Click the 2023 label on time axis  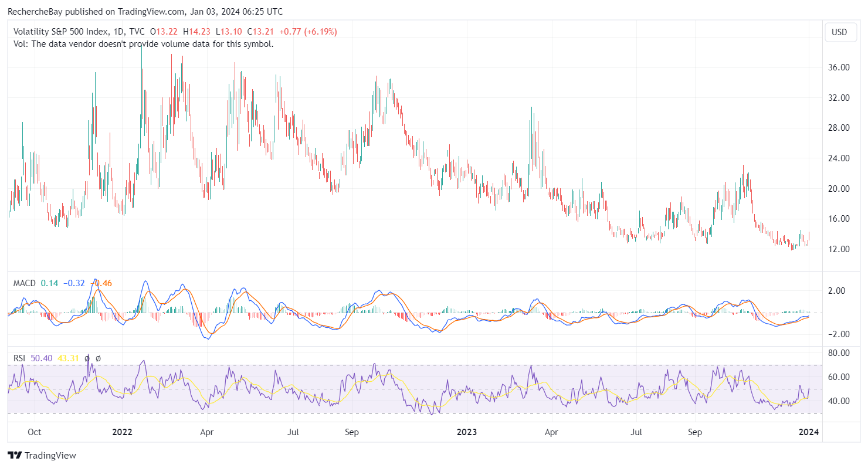[x=466, y=433]
